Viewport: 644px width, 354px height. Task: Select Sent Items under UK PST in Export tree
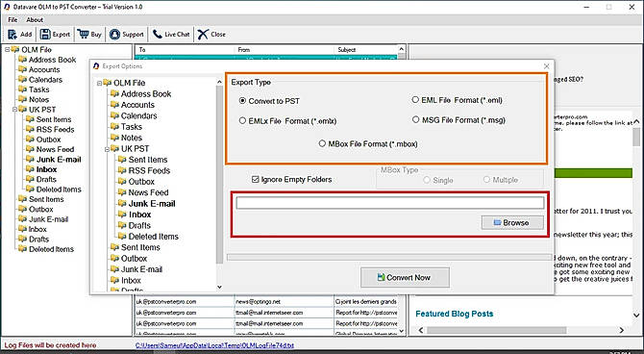click(142, 160)
